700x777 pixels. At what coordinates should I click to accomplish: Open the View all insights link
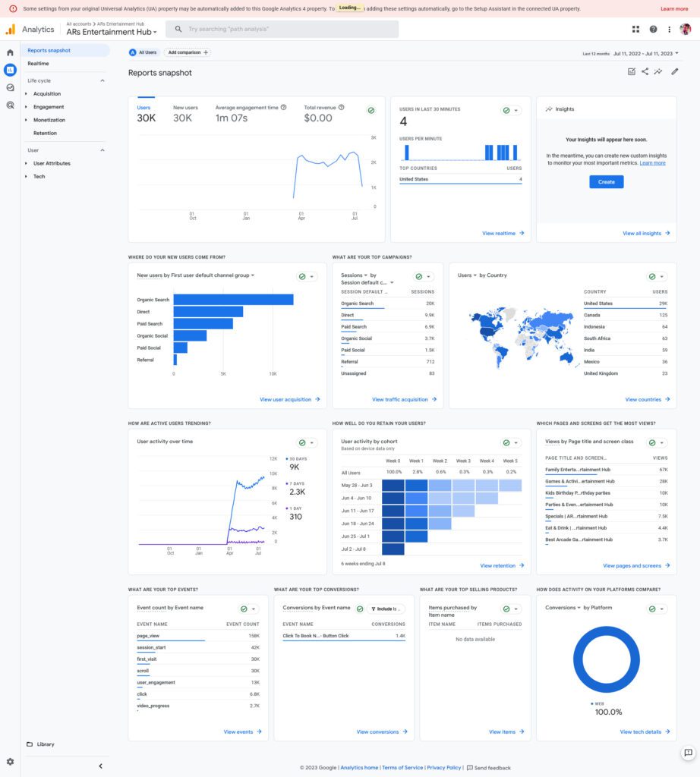click(x=646, y=234)
